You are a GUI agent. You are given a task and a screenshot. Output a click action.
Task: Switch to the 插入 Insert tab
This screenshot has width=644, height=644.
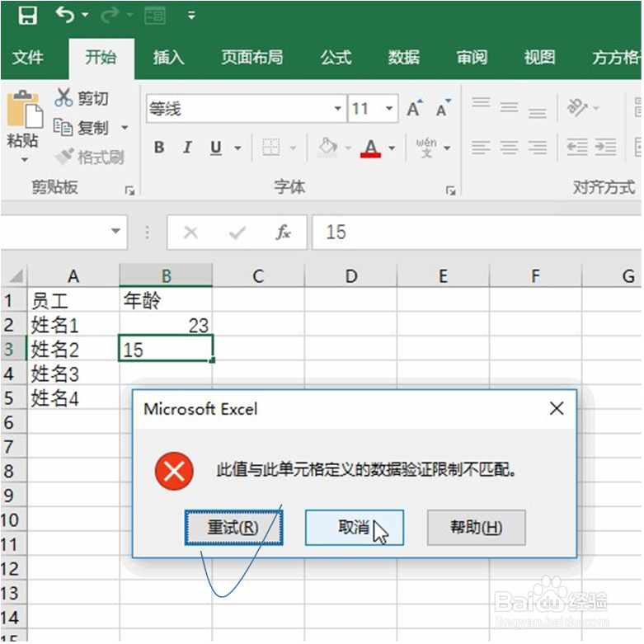[168, 58]
